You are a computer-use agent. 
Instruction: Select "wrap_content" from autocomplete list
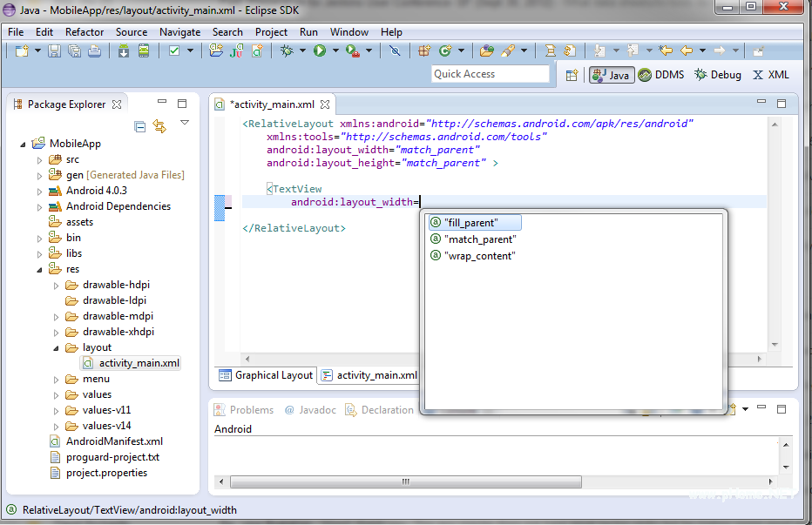click(x=479, y=256)
